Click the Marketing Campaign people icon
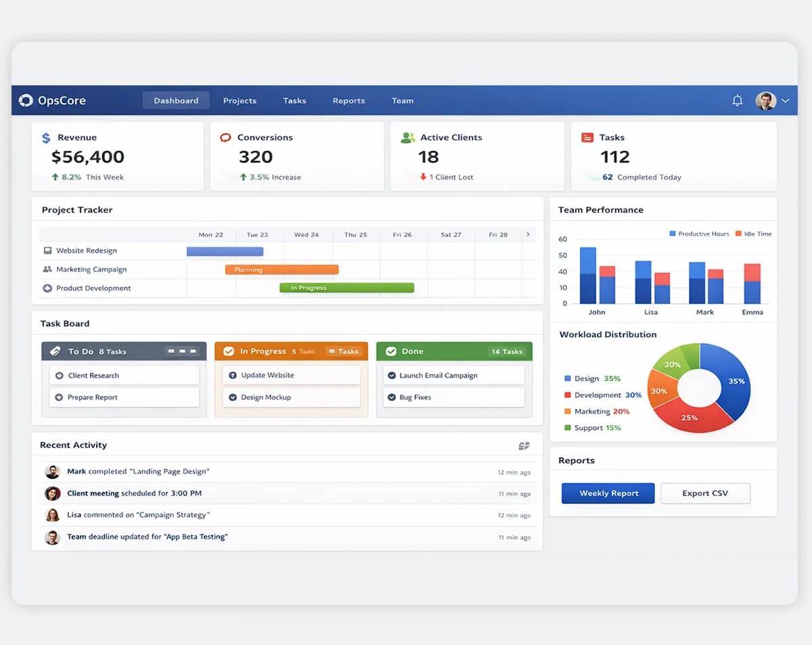Image resolution: width=812 pixels, height=645 pixels. coord(47,269)
